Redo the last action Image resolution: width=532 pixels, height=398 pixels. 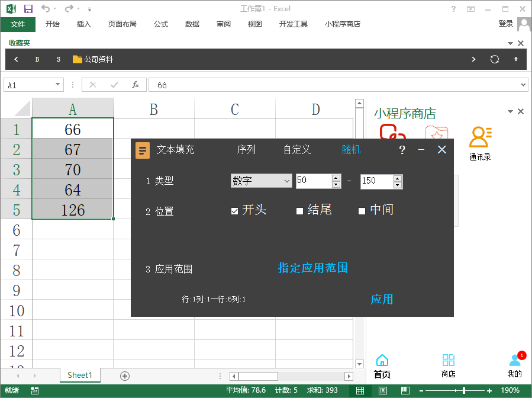tap(69, 8)
